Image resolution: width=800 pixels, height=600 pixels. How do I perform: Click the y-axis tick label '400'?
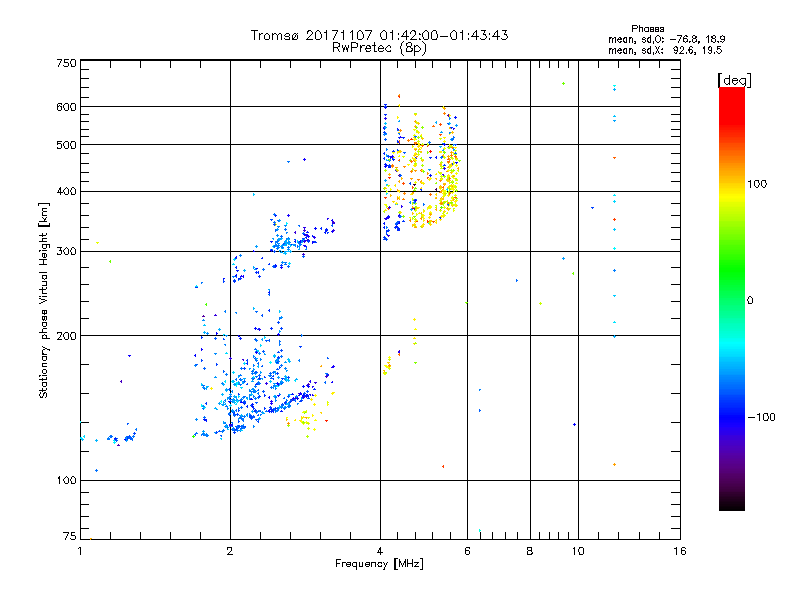coord(66,191)
